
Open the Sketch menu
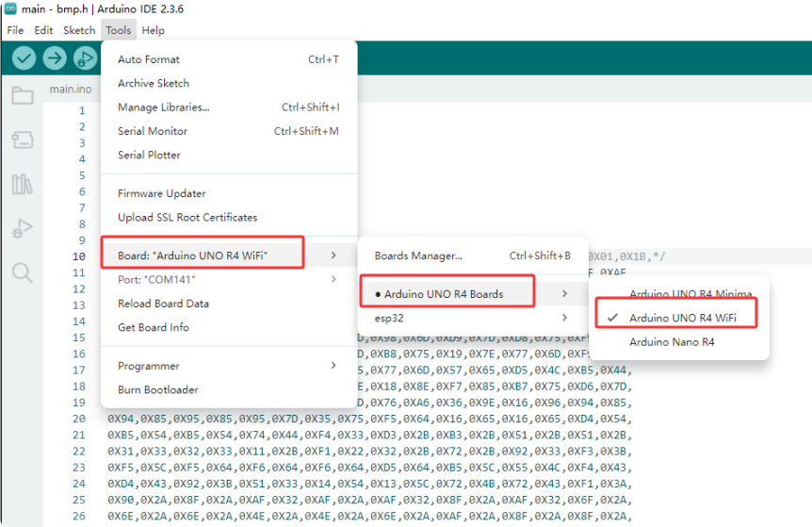(x=79, y=30)
